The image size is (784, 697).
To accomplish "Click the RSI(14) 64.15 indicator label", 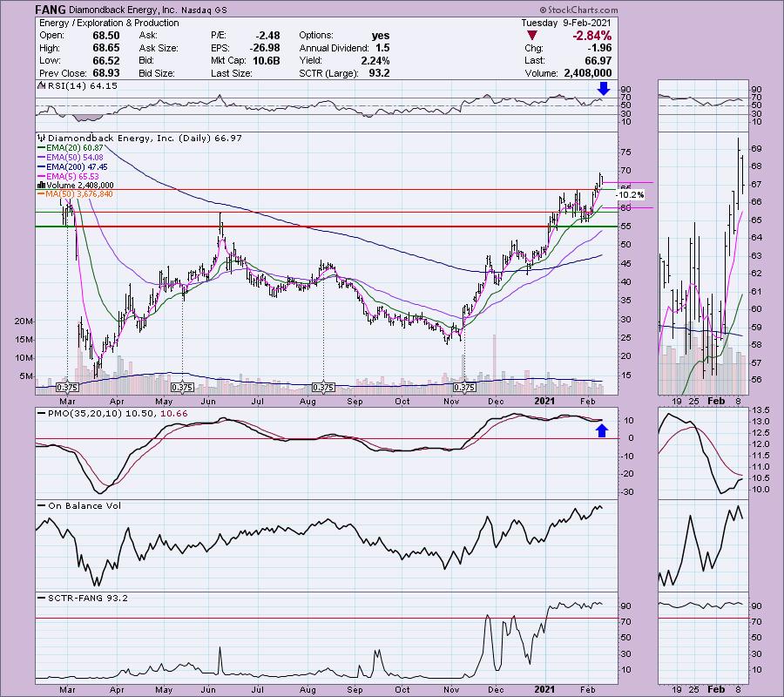I will [78, 86].
